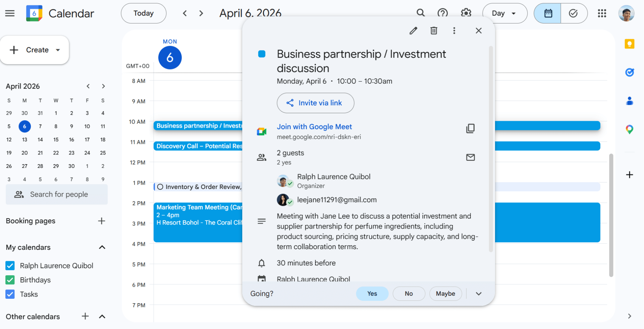The height and width of the screenshot is (329, 644).
Task: Edit the event with pencil icon
Action: (413, 31)
